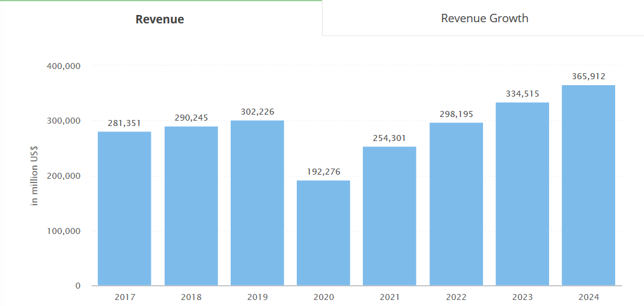
Task: Select the 2019 revenue bar
Action: click(257, 203)
